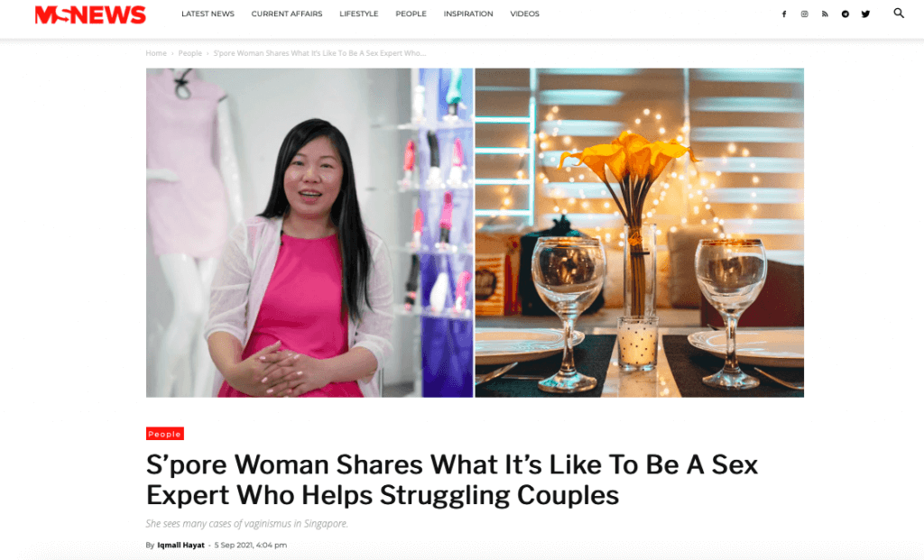Navigate to the People menu section
The height and width of the screenshot is (560, 924).
(411, 14)
